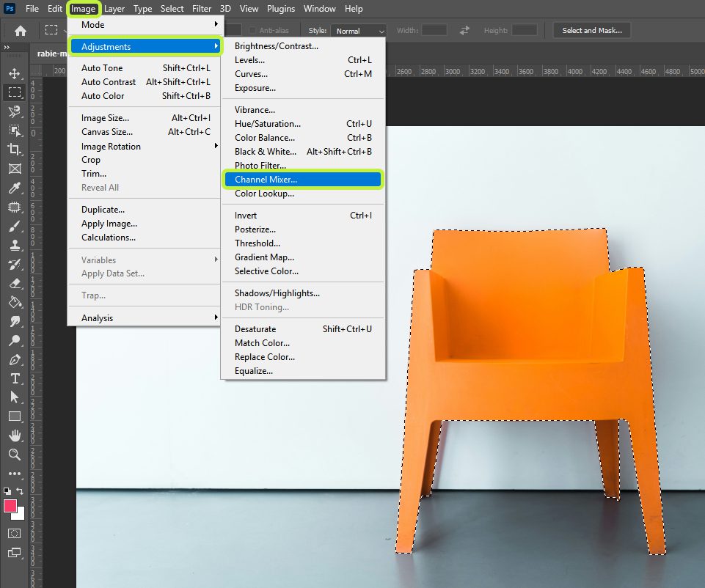Expand the Mode submenu
Viewport: 705px width, 588px height.
[144, 24]
